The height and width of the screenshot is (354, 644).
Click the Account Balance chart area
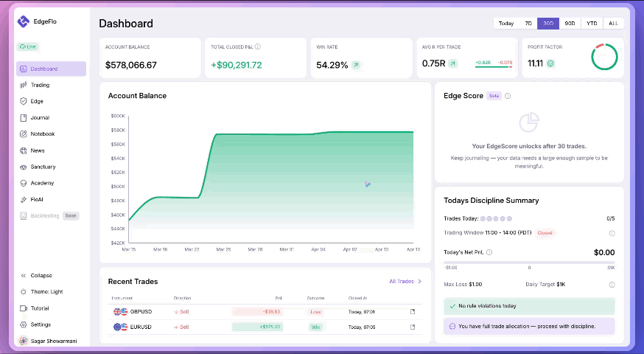(271, 179)
